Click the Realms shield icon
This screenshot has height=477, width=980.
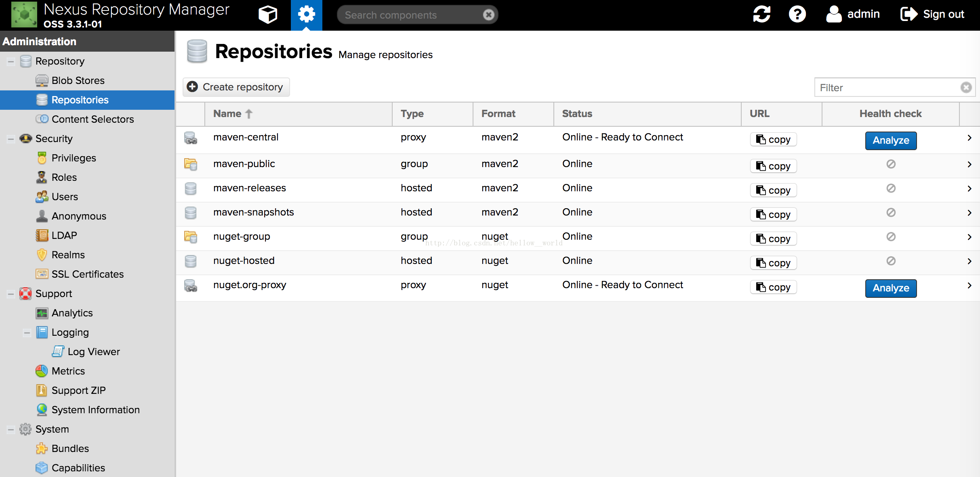[x=42, y=255]
